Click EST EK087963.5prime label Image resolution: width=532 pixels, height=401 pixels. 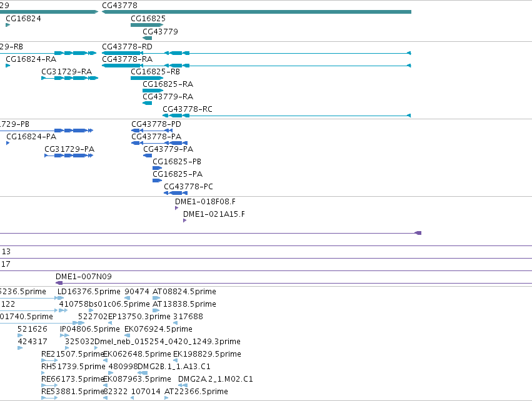(x=137, y=379)
